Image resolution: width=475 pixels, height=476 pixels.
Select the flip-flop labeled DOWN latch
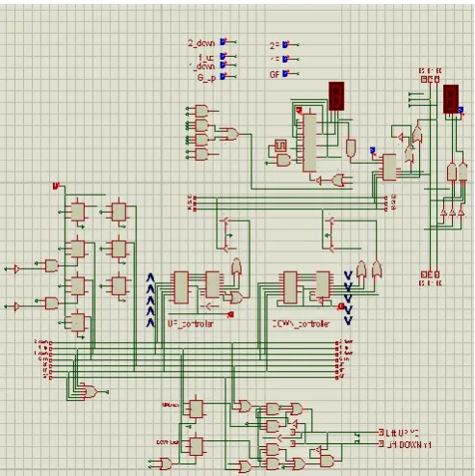point(196,447)
